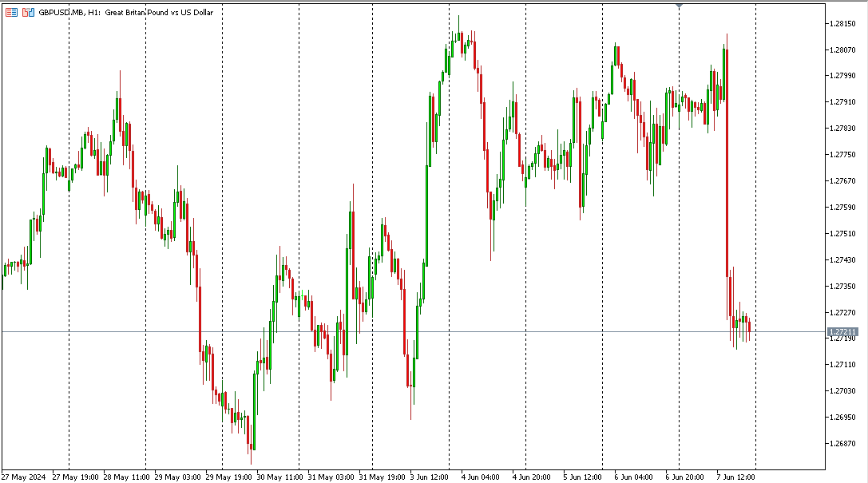Click the 5 Jun 12:00 time label

(x=582, y=477)
